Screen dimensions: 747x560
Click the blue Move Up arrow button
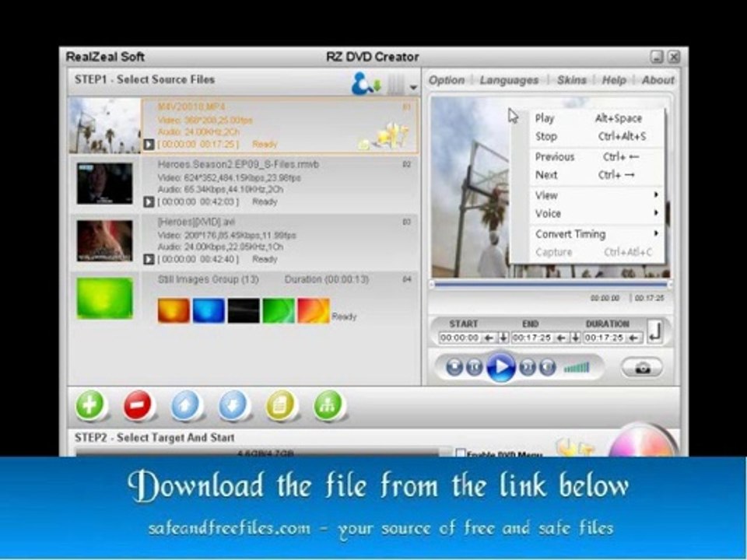pyautogui.click(x=185, y=405)
